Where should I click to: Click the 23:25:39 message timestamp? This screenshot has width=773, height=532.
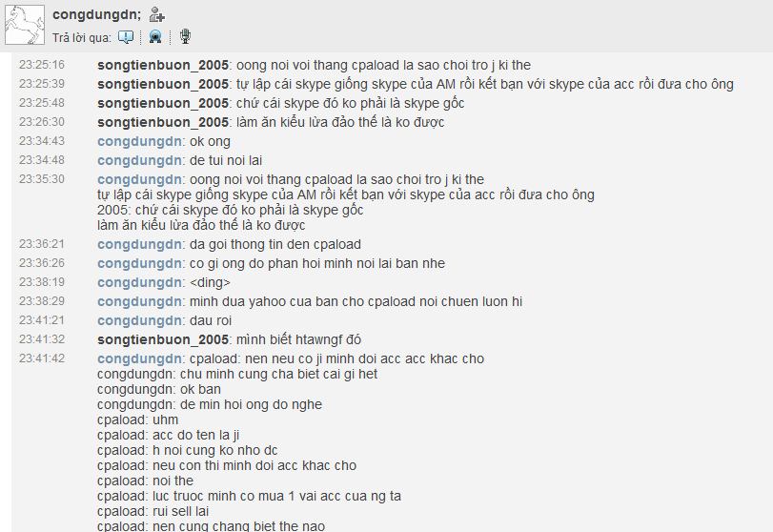42,84
